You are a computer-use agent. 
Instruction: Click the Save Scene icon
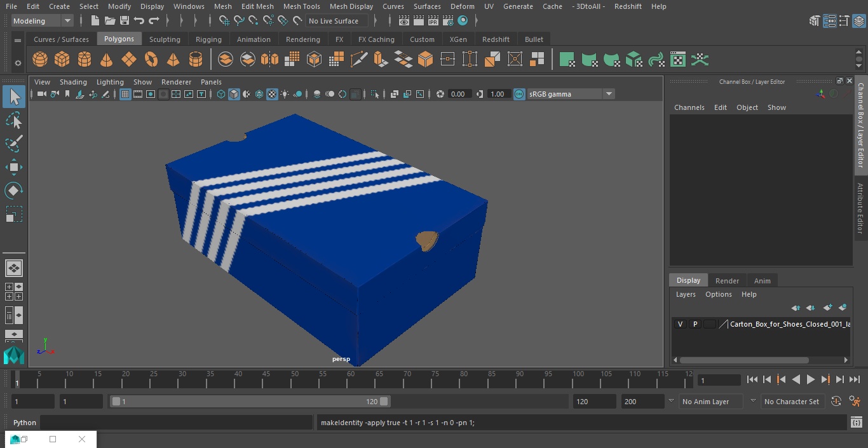[x=125, y=21]
